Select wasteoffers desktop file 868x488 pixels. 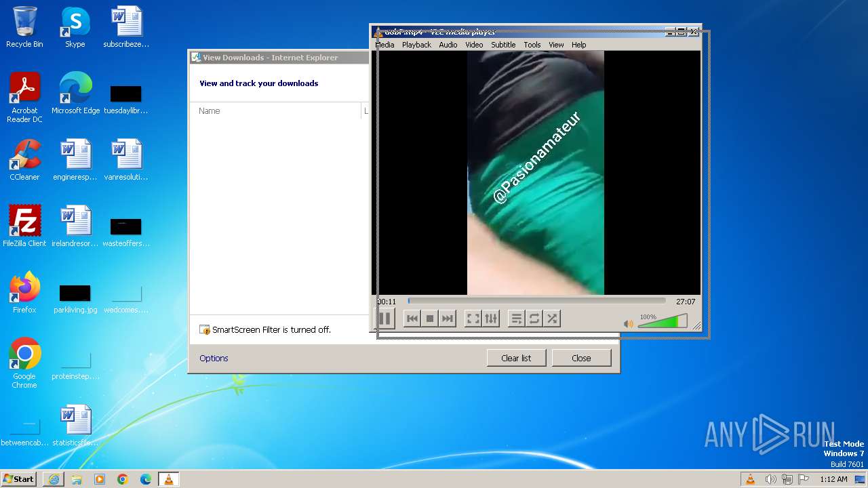(126, 232)
